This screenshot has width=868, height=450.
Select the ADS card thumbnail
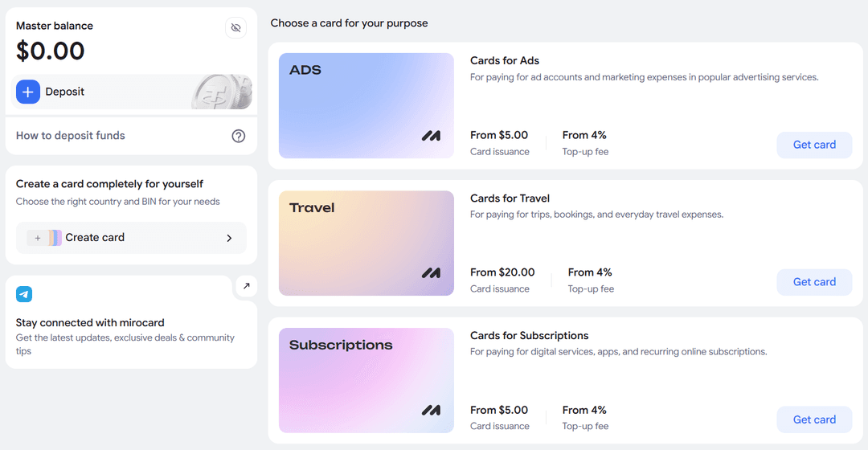[366, 106]
